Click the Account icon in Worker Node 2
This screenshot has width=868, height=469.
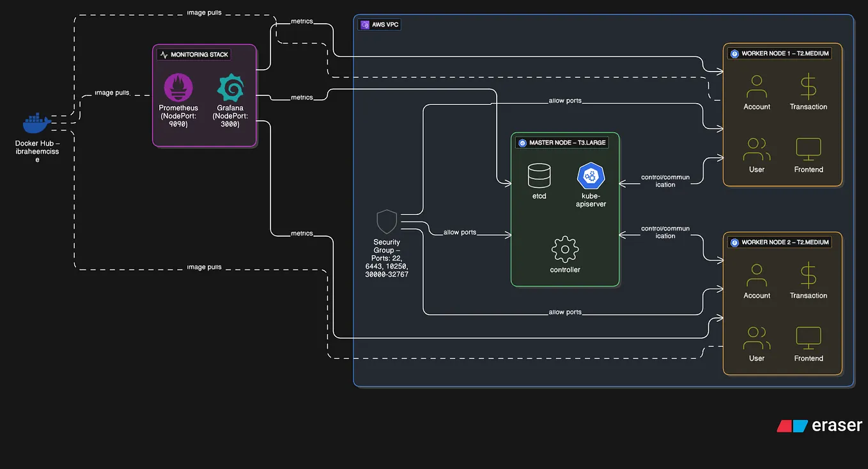pos(757,275)
